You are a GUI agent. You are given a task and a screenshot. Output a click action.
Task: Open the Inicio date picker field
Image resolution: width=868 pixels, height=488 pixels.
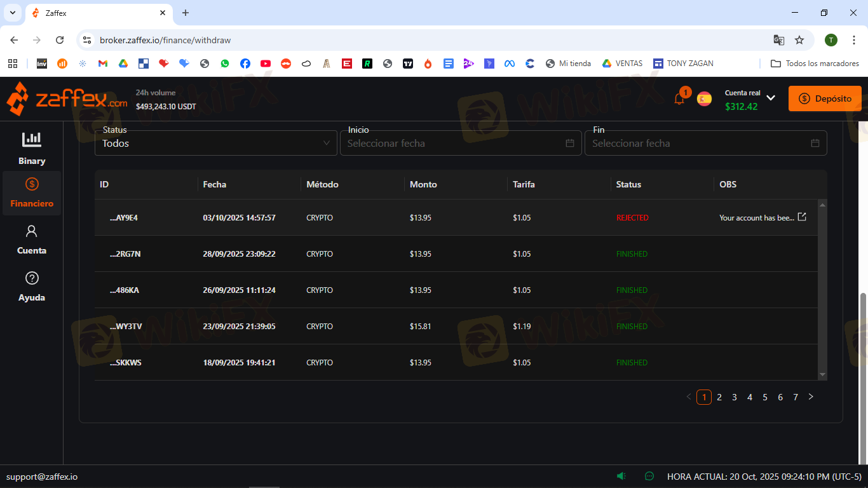click(x=461, y=143)
